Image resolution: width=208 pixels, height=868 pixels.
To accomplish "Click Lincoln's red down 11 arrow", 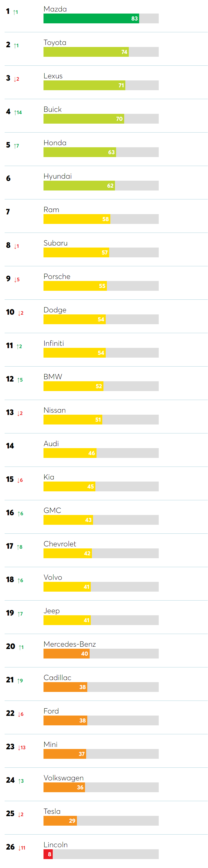I will pos(22,848).
